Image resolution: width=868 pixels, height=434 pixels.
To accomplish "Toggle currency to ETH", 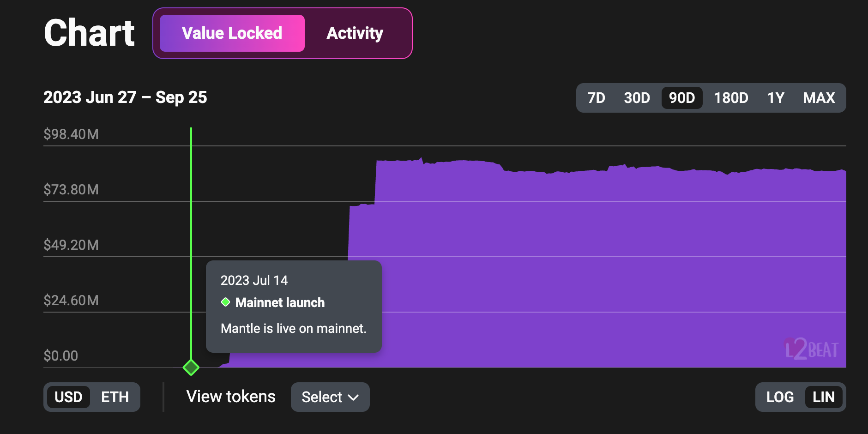I will (x=115, y=397).
